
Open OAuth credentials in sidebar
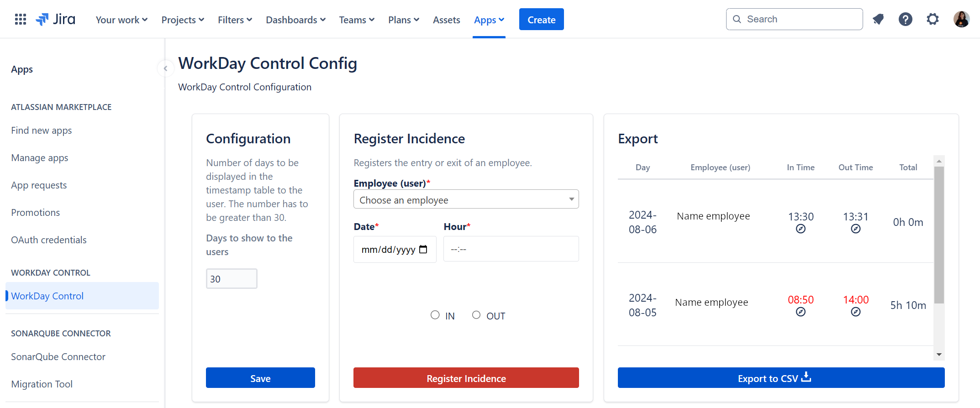pos(49,240)
